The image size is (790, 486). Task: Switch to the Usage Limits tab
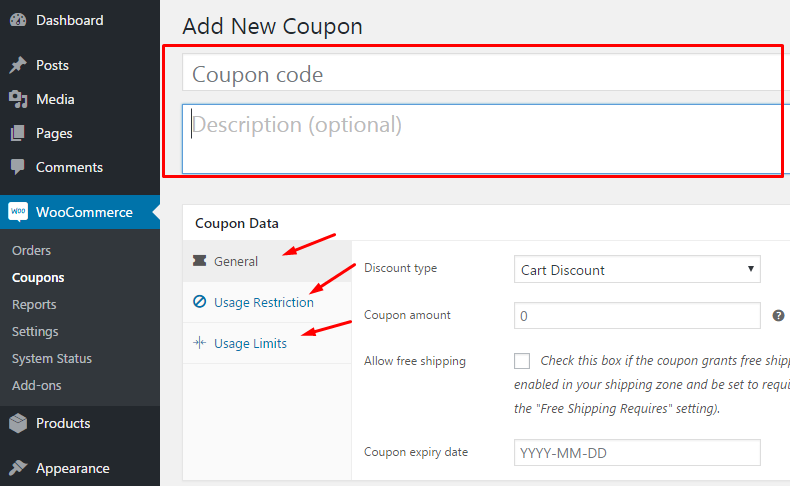pyautogui.click(x=250, y=344)
